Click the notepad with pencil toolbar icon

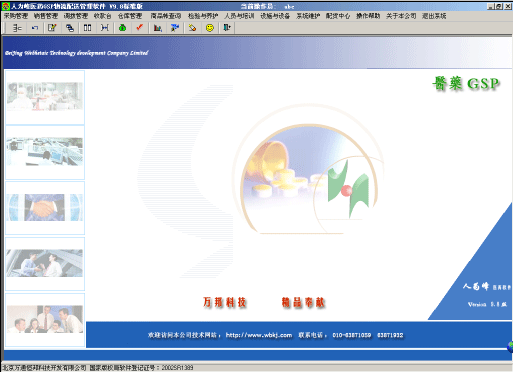click(52, 28)
